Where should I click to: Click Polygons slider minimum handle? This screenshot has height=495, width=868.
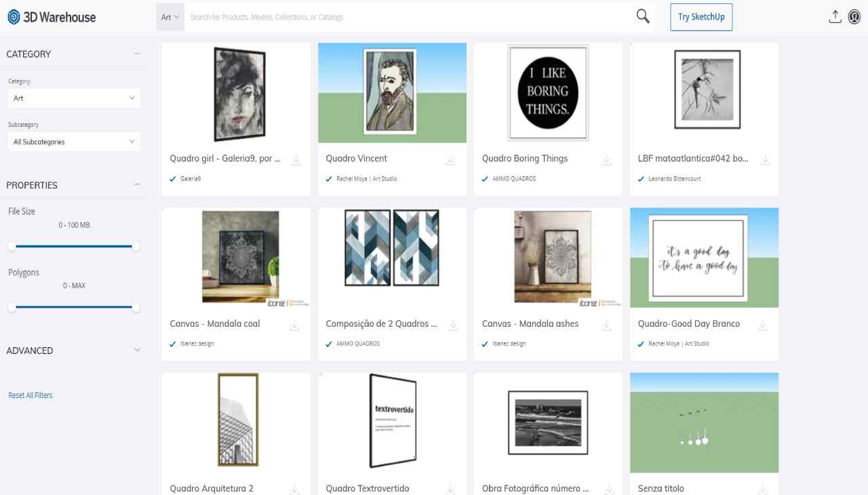(x=12, y=307)
